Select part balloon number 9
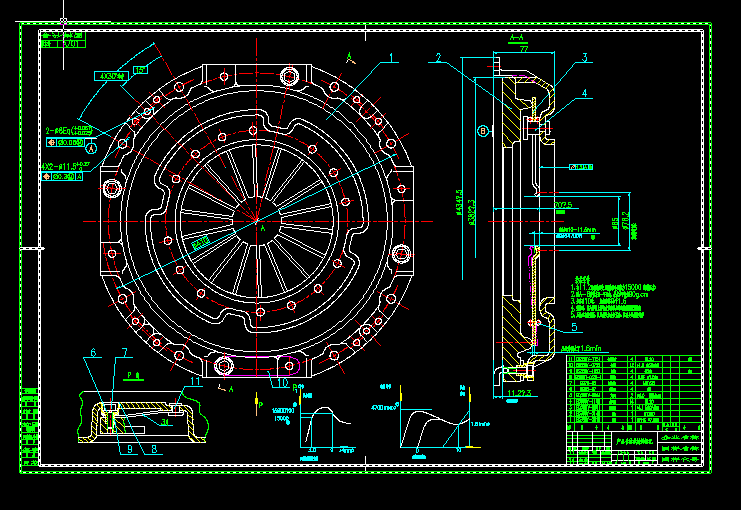The width and height of the screenshot is (741, 510). 130,449
